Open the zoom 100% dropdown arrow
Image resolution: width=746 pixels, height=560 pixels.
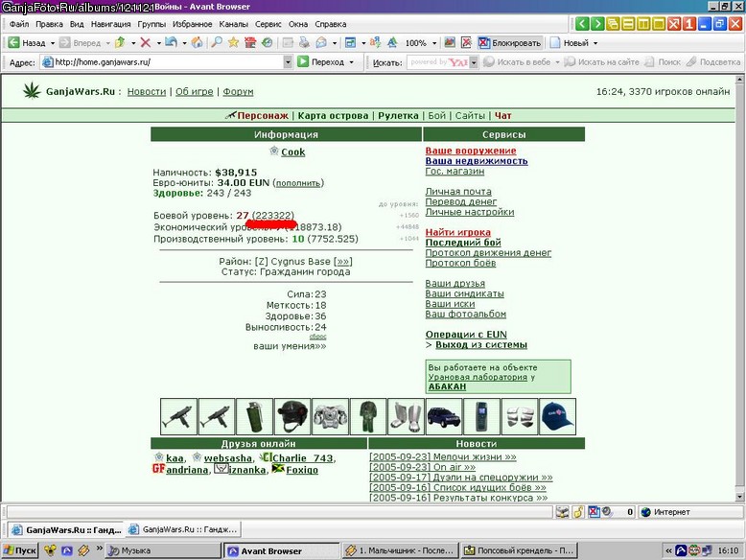coord(434,43)
